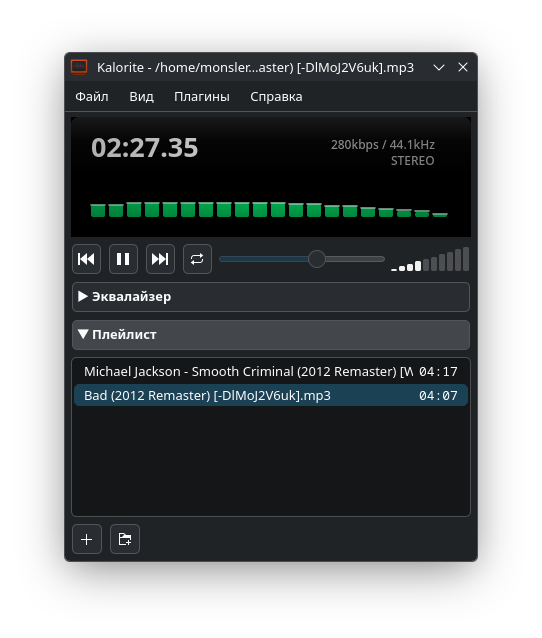This screenshot has width=542, height=638.
Task: Click the Kalorite app icon in titlebar
Action: tap(79, 67)
